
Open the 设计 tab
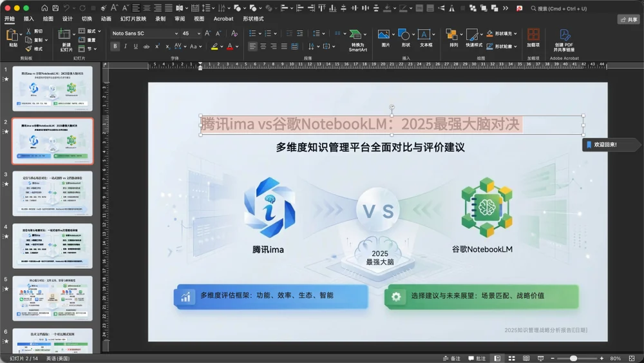68,19
